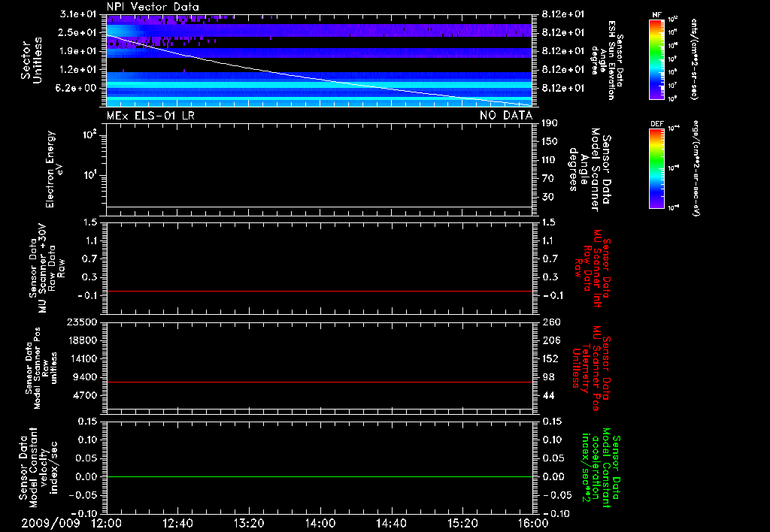Click the 3.1e+01 sector tick label

coord(78,14)
